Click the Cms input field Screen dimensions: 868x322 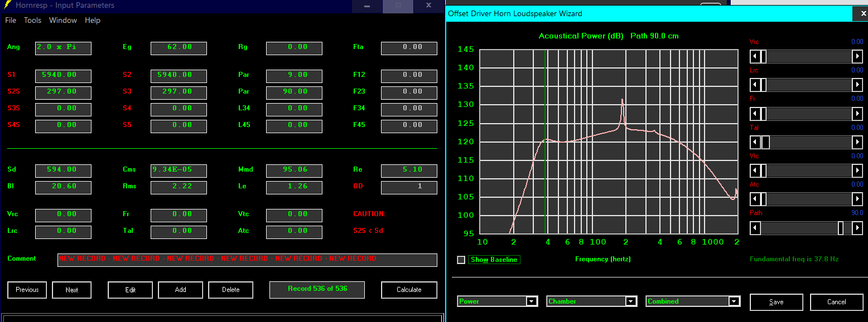pos(179,170)
